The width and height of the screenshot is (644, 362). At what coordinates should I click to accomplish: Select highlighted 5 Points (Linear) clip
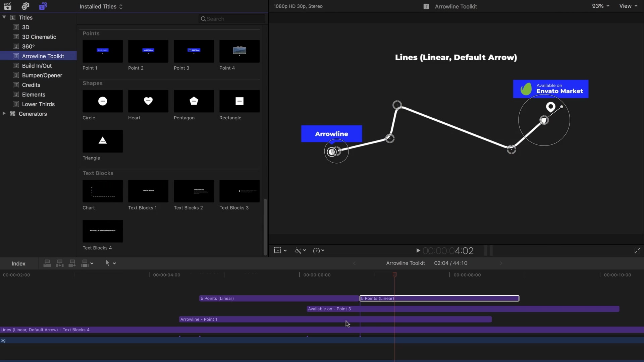(439, 298)
